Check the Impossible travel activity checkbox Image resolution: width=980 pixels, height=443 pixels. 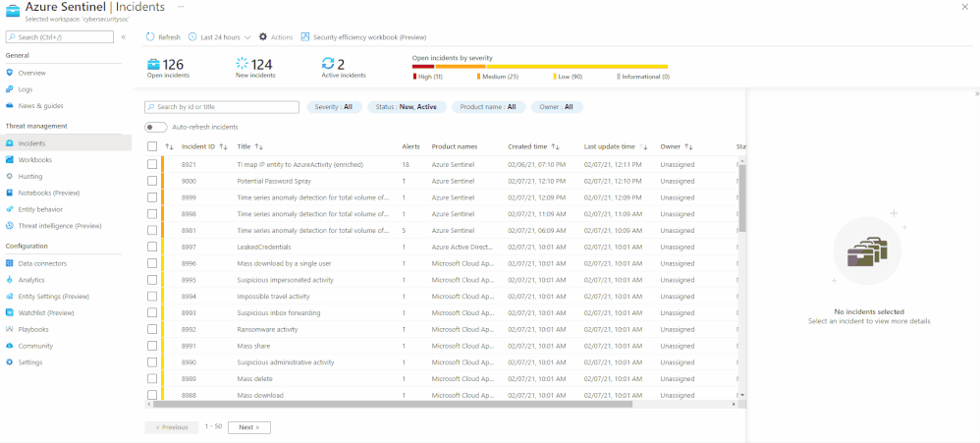point(152,297)
